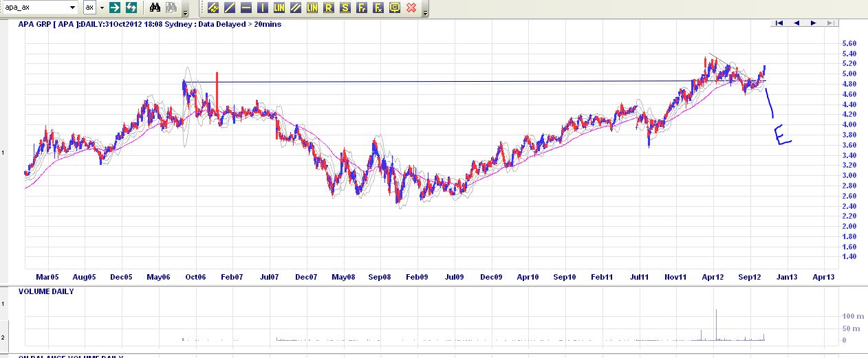Click the Apr10 date axis label
The width and height of the screenshot is (868, 358).
pyautogui.click(x=528, y=277)
